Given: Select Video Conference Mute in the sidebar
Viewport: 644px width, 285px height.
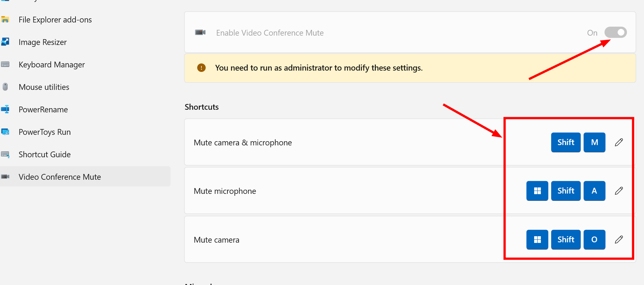Looking at the screenshot, I should click(60, 177).
